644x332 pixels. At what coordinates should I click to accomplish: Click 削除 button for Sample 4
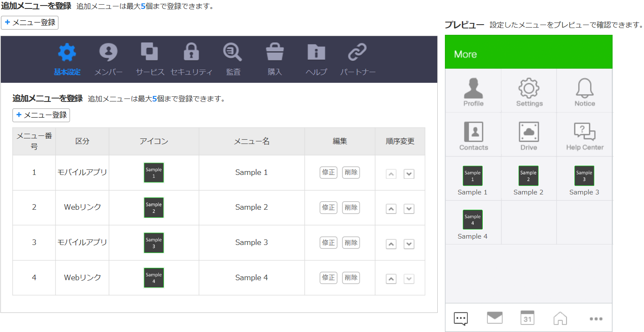tap(351, 278)
